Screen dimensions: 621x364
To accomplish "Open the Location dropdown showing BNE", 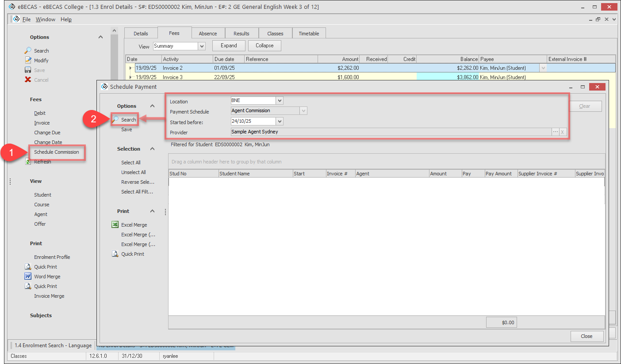I will tap(279, 101).
